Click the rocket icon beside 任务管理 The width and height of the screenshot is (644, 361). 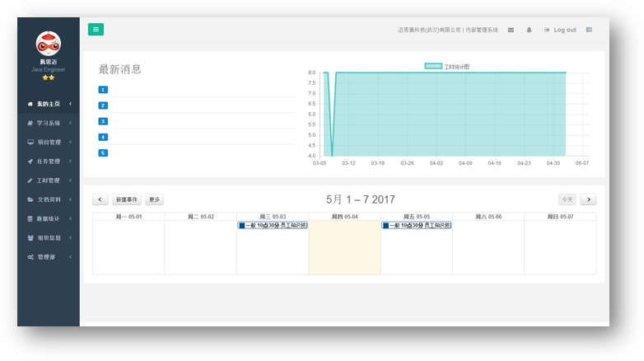(30, 162)
